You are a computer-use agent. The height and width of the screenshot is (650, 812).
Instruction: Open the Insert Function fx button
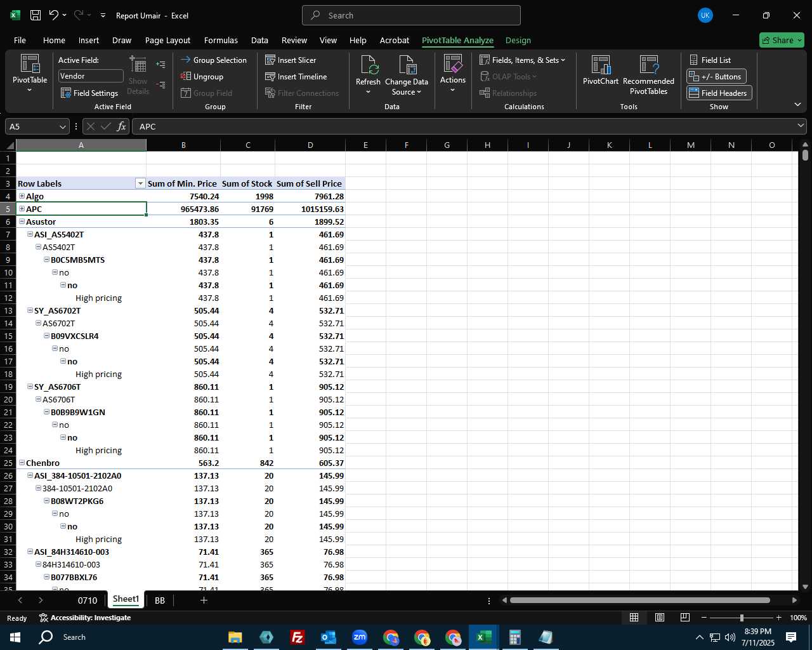(x=122, y=126)
